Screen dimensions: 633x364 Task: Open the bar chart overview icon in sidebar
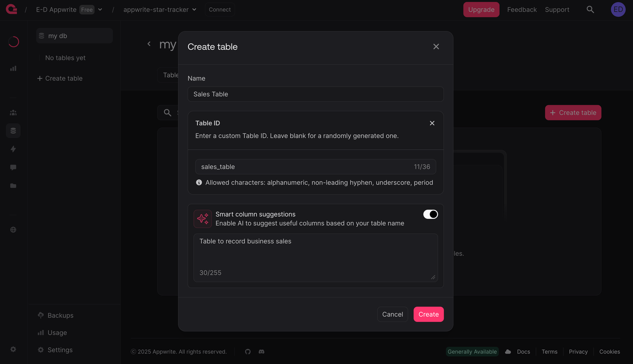pos(13,68)
